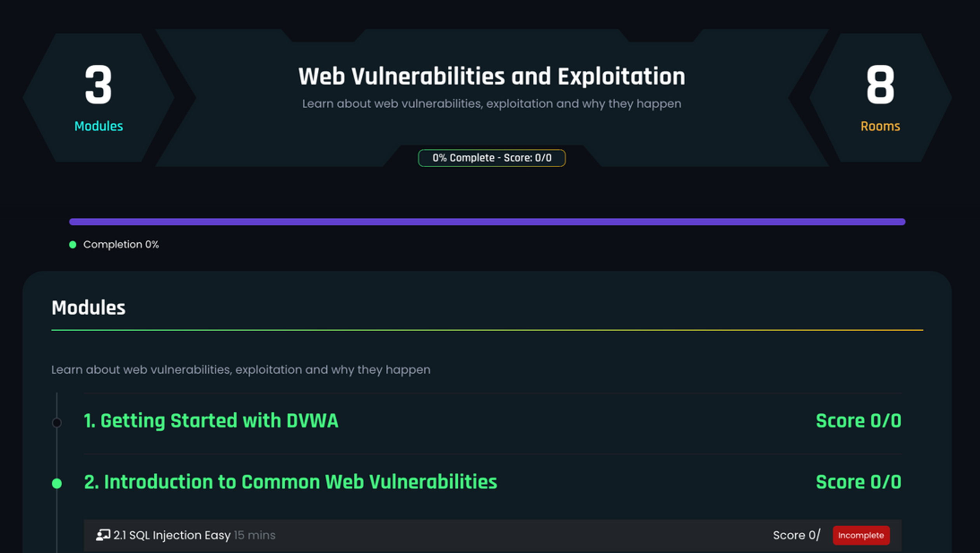This screenshot has height=553, width=980.
Task: Open the 2.1 SQL Injection Easy room
Action: tap(172, 535)
